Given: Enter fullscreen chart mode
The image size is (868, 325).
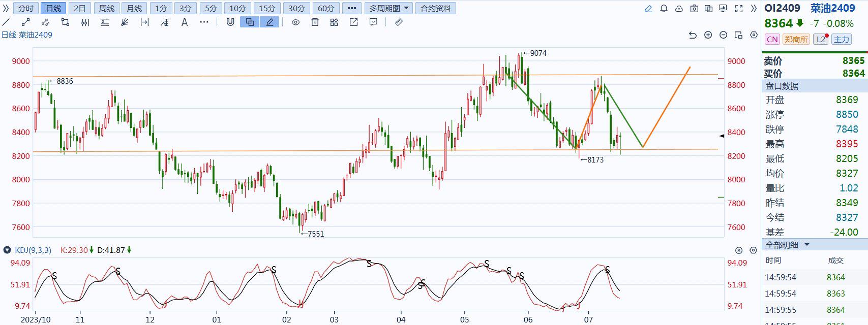Looking at the screenshot, I should point(739,9).
